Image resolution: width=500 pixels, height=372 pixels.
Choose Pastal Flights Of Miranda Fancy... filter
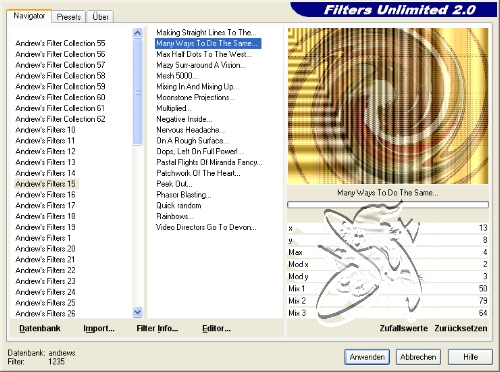tap(209, 162)
